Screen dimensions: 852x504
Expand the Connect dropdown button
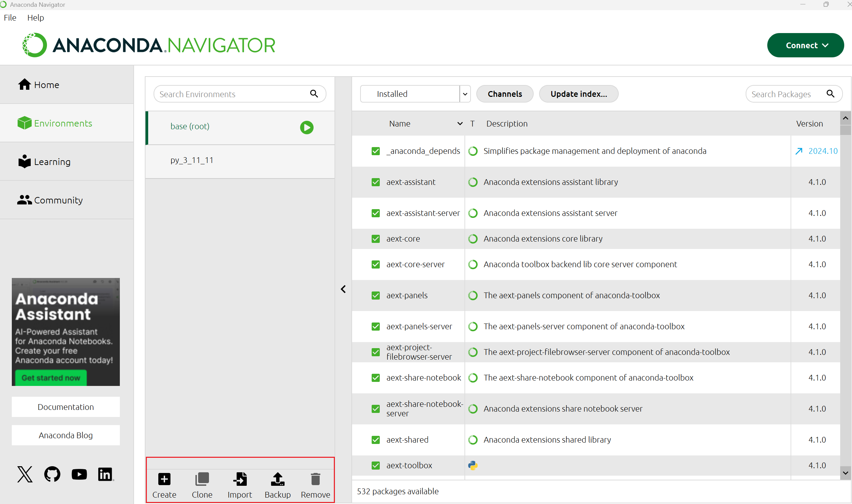click(x=805, y=45)
